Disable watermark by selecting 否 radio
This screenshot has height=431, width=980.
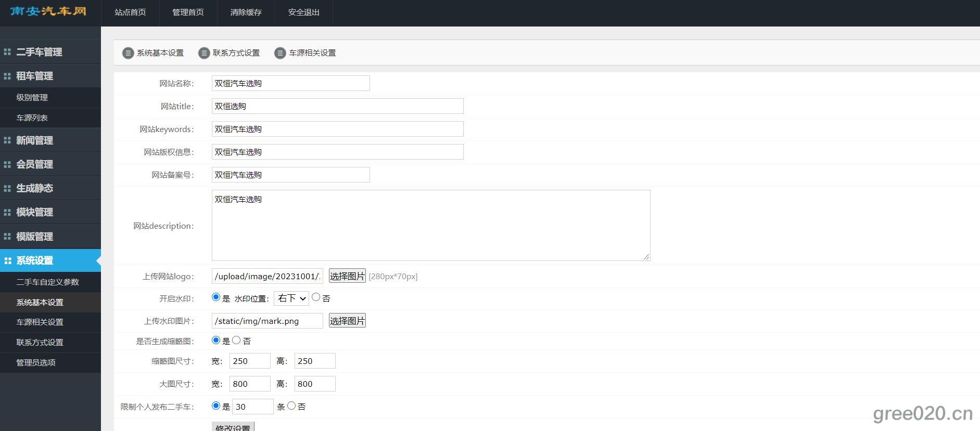pos(316,297)
